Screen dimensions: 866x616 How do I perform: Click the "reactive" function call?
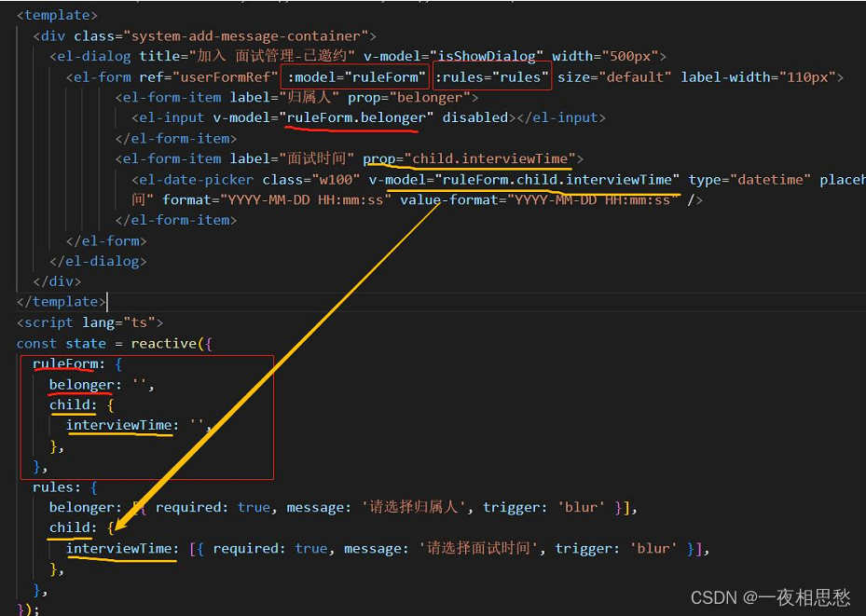pyautogui.click(x=163, y=343)
